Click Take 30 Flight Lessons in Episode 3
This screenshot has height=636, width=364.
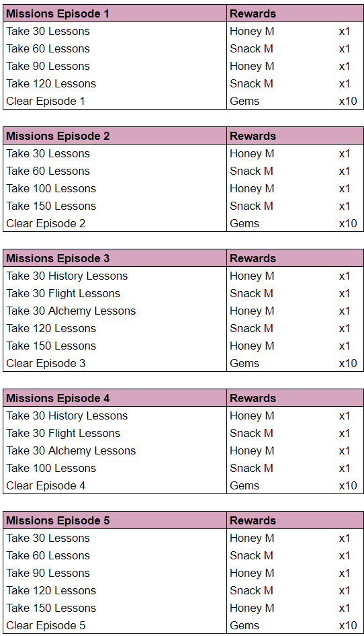click(x=63, y=293)
